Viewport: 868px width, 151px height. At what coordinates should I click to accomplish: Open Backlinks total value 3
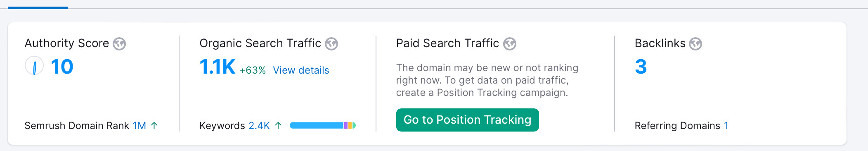point(641,67)
